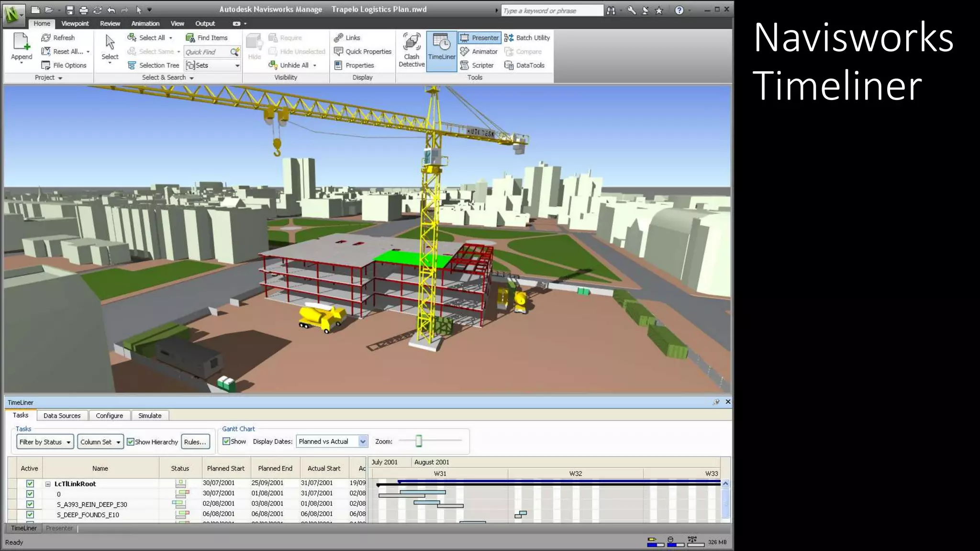The image size is (980, 551).
Task: Click the Help question mark icon
Action: [679, 10]
